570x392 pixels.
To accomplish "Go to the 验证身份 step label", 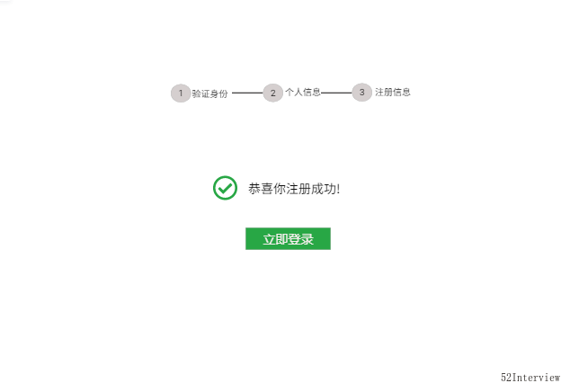I will [209, 94].
